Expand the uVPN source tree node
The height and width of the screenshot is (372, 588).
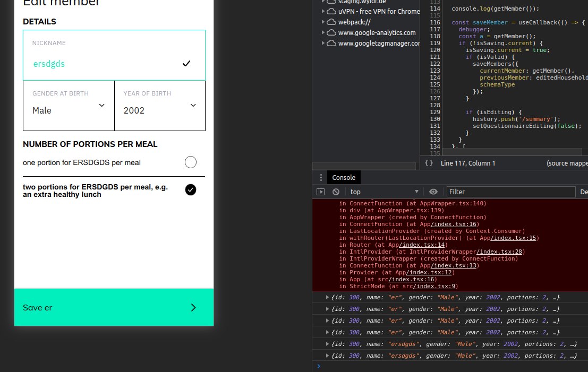[x=323, y=11]
